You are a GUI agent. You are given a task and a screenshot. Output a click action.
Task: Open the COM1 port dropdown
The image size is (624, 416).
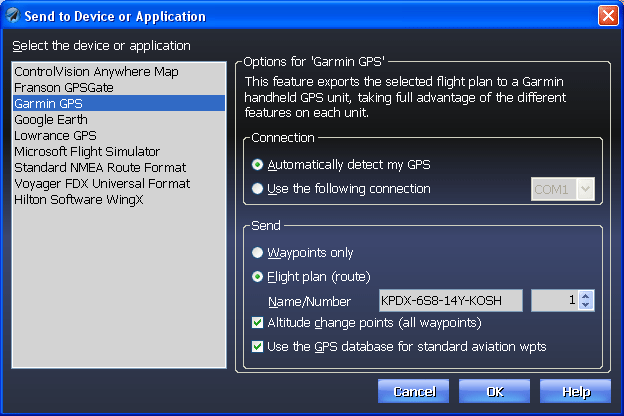(585, 189)
